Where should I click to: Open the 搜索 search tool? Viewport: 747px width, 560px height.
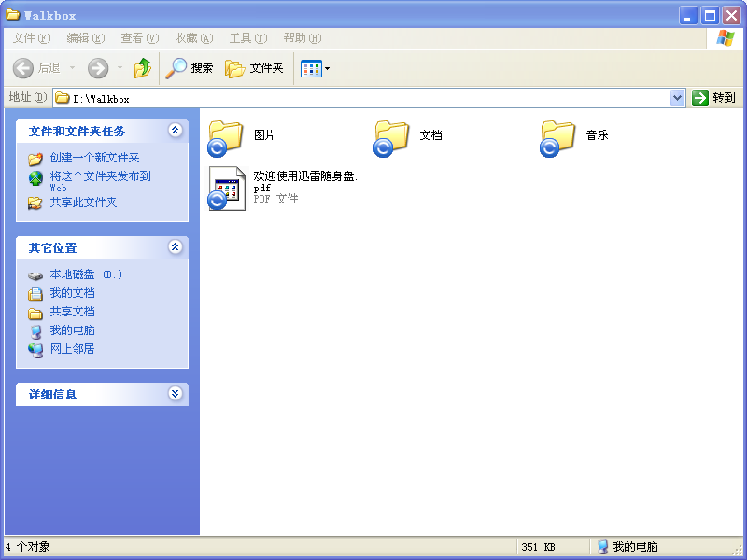click(190, 68)
